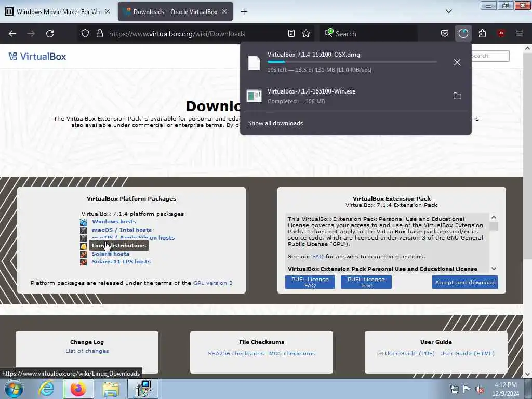This screenshot has width=532, height=399.
Task: Click the taskbar clock showing 4:12 PM
Action: pos(506,389)
